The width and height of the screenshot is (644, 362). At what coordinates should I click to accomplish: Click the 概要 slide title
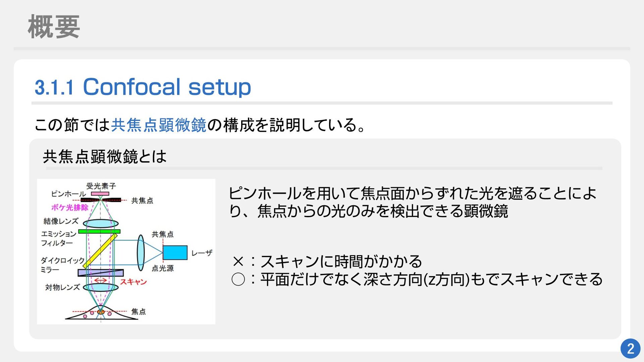click(x=54, y=27)
